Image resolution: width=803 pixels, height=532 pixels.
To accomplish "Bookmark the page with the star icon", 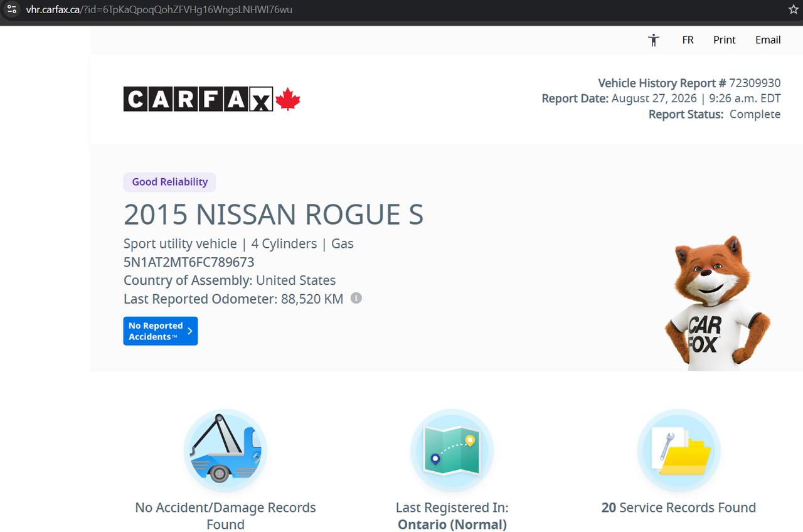I will point(793,9).
